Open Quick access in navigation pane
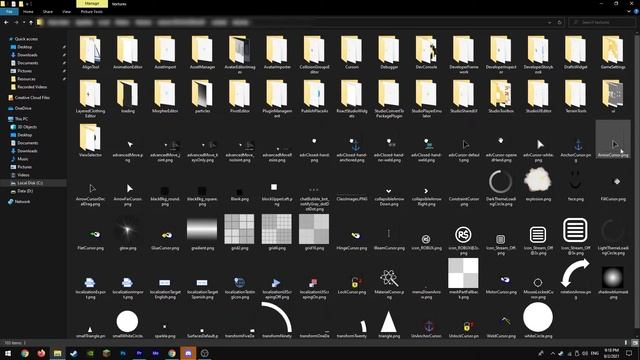Image resolution: width=640 pixels, height=360 pixels. click(26, 39)
